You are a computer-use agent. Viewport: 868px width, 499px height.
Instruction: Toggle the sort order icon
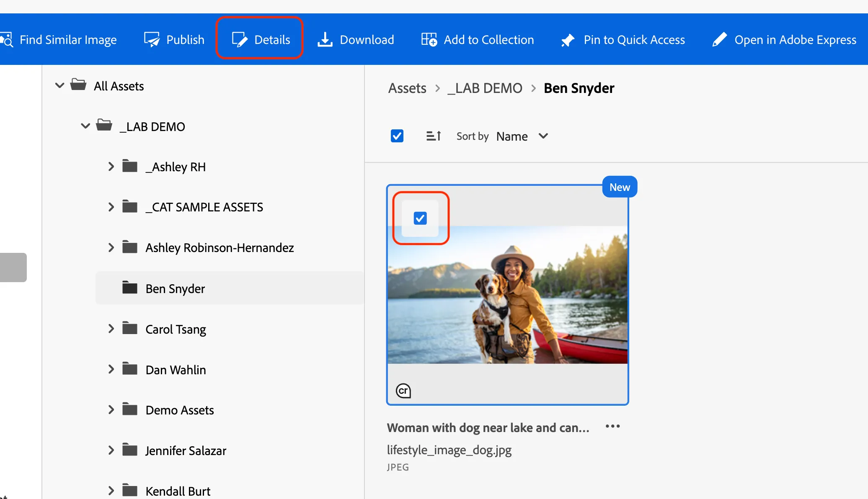tap(434, 136)
